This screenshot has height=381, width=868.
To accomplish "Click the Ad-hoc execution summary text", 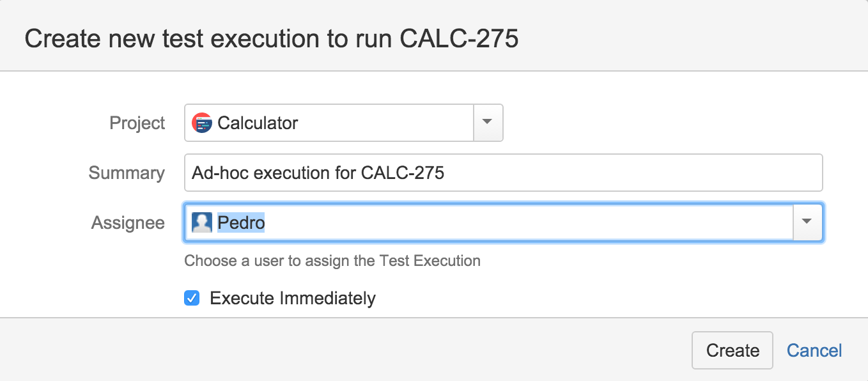I will point(318,173).
